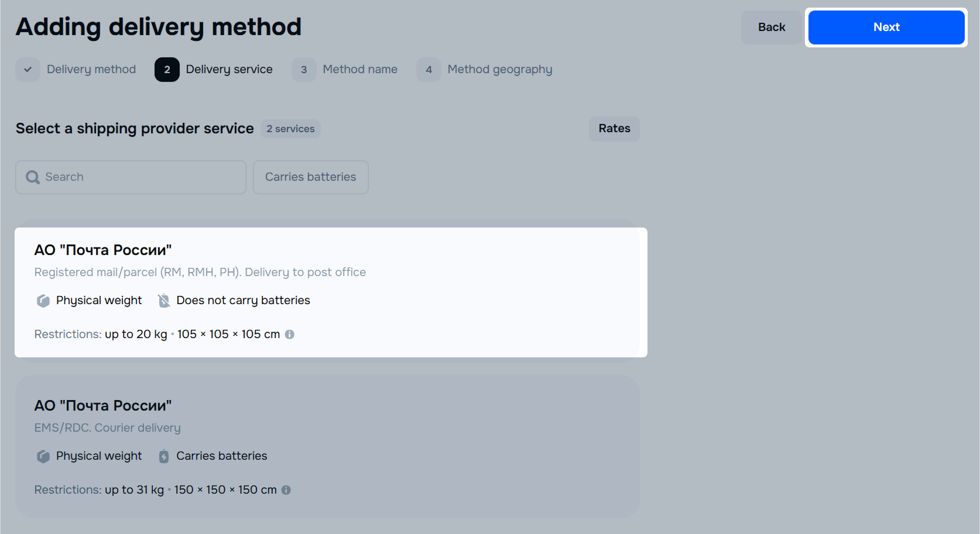Click info icon next to 105 cm restrictions

(x=289, y=335)
